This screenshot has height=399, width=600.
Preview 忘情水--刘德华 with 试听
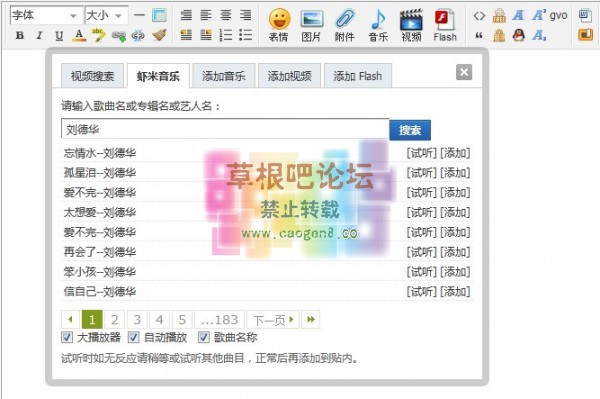pos(421,153)
